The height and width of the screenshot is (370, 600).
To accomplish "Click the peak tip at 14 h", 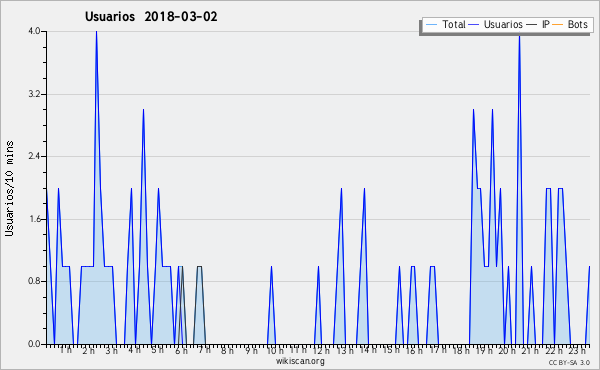I will [364, 188].
